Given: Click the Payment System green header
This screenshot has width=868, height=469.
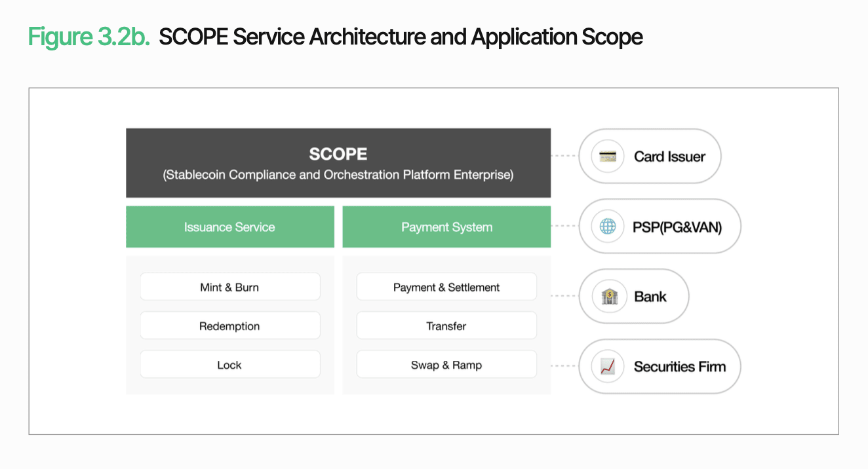Looking at the screenshot, I should pos(446,227).
